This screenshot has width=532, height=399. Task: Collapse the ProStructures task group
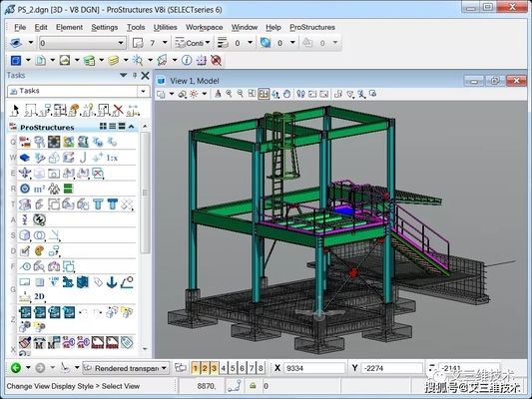pos(132,127)
